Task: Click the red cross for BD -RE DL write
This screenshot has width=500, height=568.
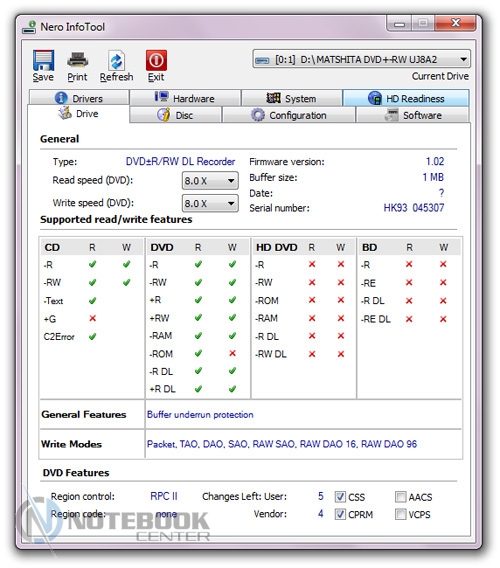Action: [x=443, y=319]
